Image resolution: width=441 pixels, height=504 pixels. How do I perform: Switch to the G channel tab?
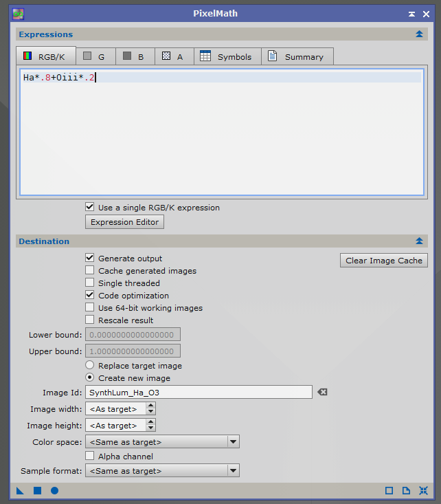tap(95, 56)
